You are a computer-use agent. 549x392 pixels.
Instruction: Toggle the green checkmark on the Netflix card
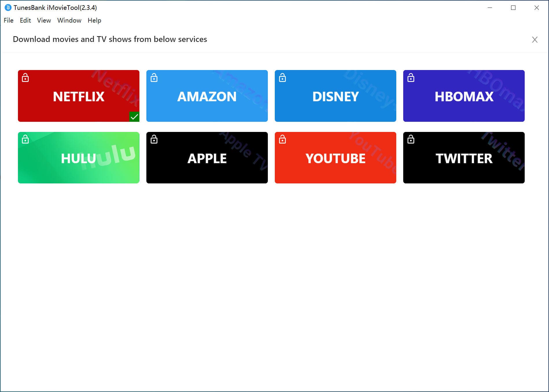coord(134,117)
